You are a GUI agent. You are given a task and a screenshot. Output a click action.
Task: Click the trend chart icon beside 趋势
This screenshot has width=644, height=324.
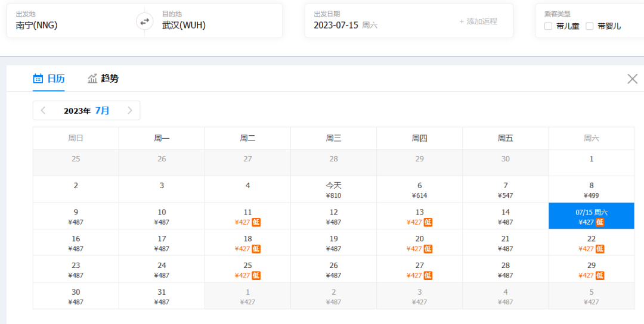point(92,79)
